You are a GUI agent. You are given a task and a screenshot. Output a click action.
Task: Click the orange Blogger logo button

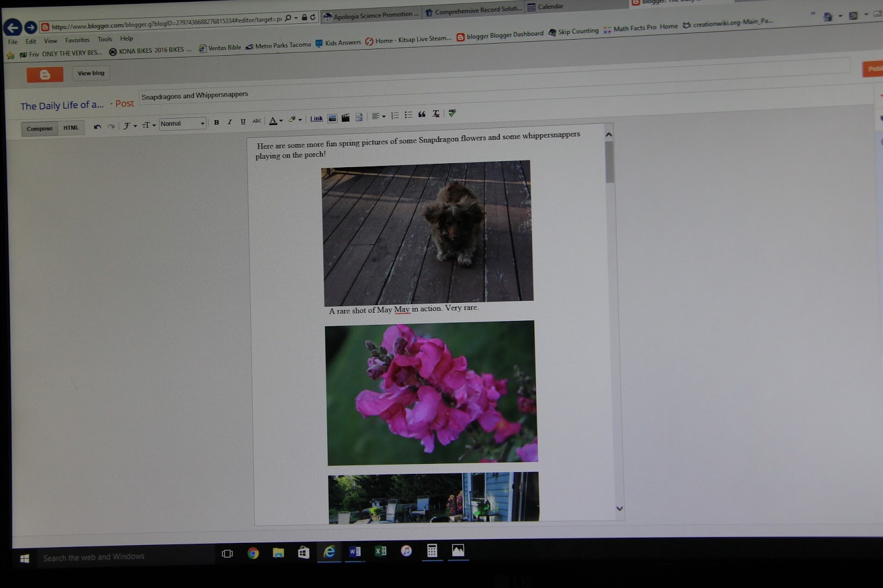45,74
